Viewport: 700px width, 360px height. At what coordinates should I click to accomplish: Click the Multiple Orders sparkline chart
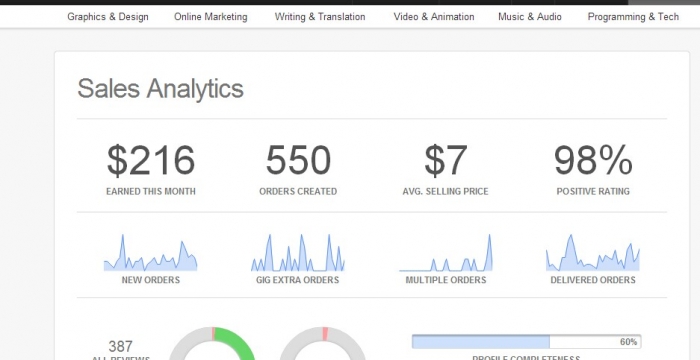pyautogui.click(x=446, y=253)
